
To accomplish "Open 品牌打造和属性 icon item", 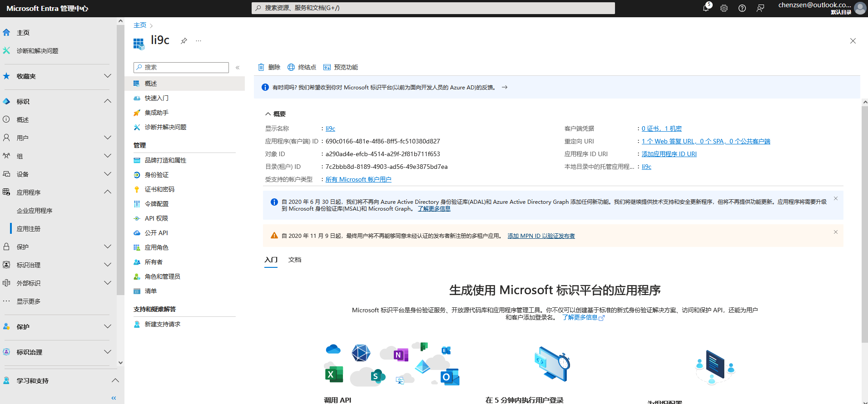I will 137,160.
